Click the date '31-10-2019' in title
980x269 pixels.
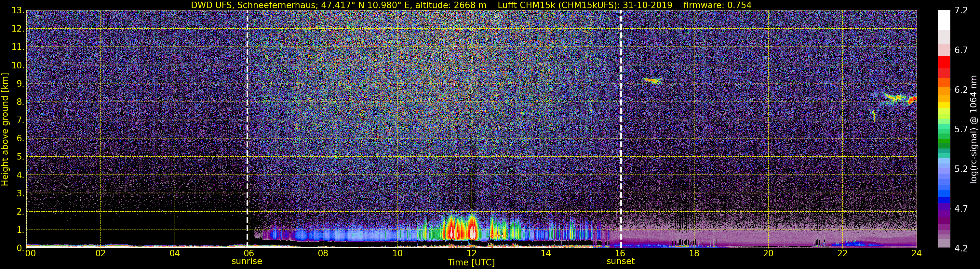[x=648, y=5]
